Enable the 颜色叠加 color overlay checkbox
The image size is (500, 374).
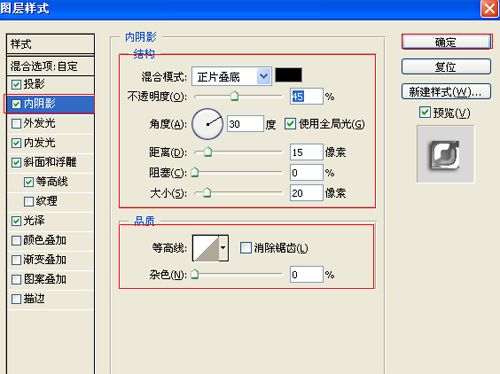click(16, 241)
